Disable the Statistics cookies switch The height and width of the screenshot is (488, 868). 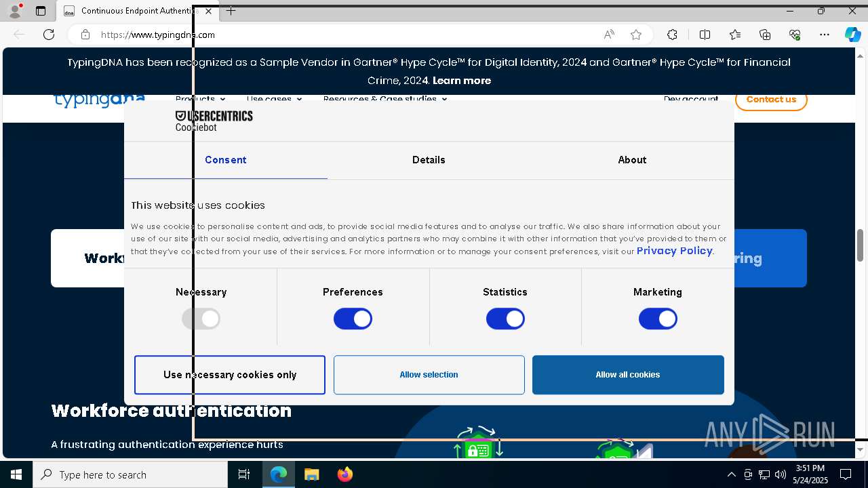505,319
